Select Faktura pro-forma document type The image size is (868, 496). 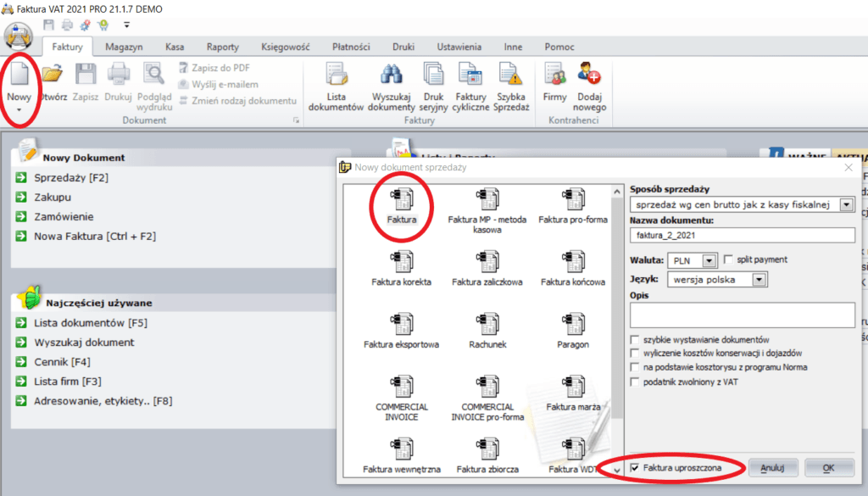point(573,207)
